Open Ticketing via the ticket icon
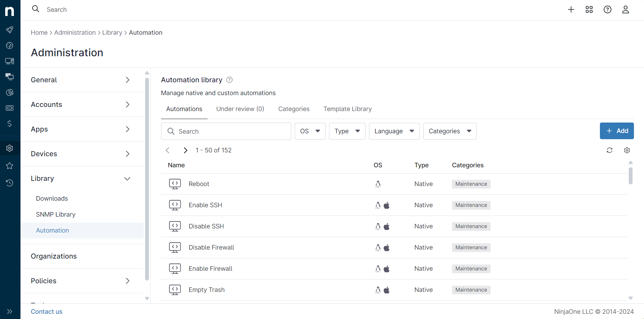Image resolution: width=644 pixels, height=319 pixels. 10,108
